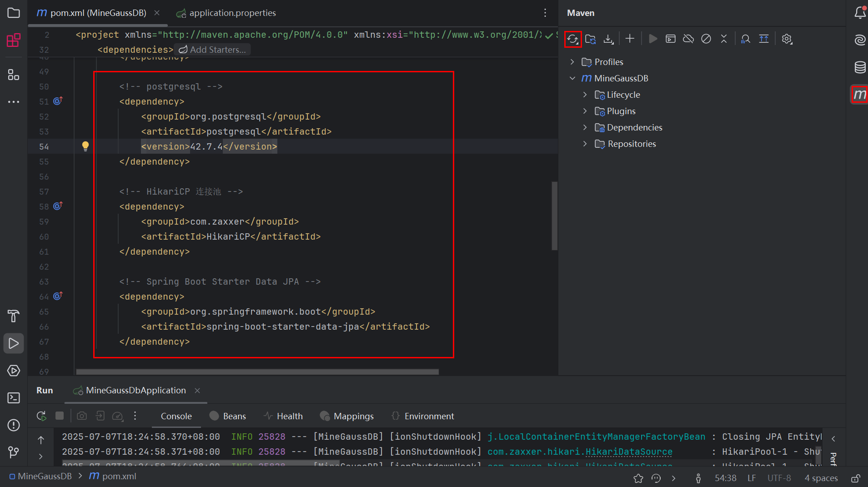Open Maven settings gear icon
The width and height of the screenshot is (868, 487).
787,39
